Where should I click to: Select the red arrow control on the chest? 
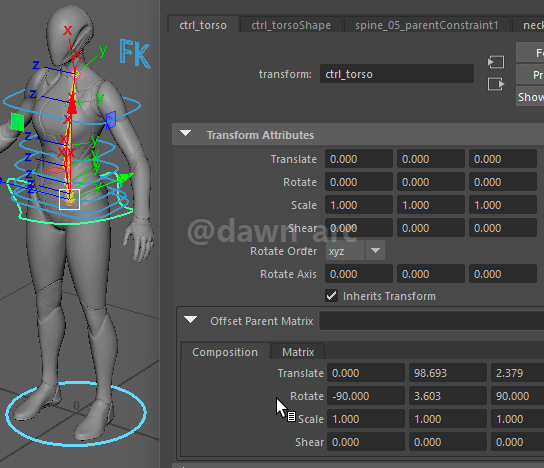[72, 104]
